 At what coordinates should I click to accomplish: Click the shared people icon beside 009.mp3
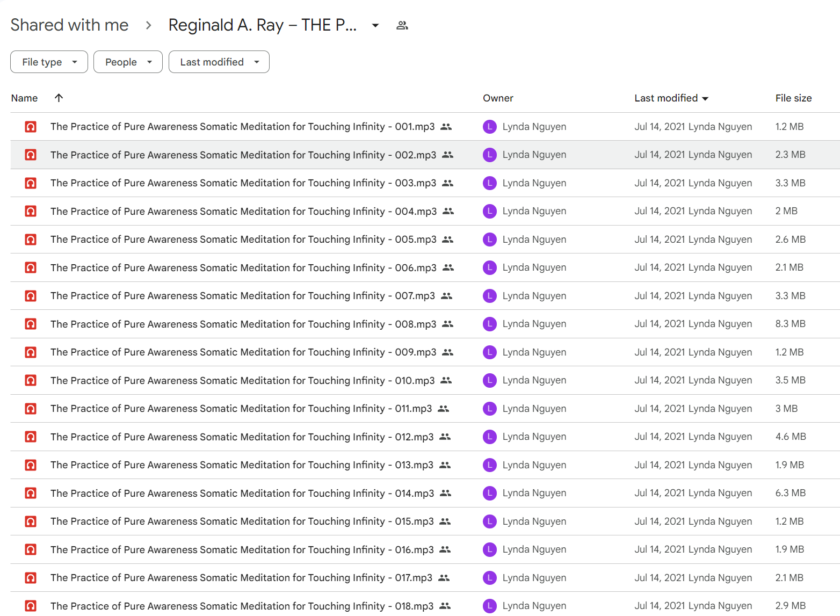coord(448,352)
